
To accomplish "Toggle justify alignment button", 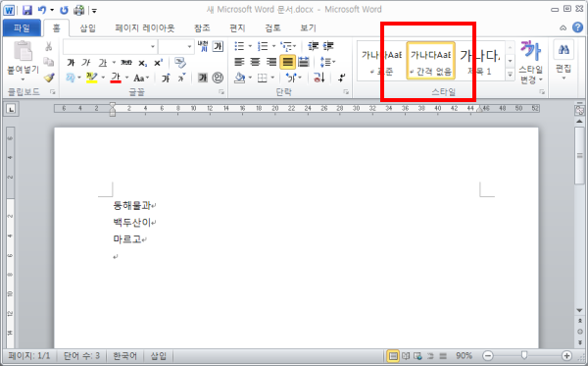I will coord(287,62).
